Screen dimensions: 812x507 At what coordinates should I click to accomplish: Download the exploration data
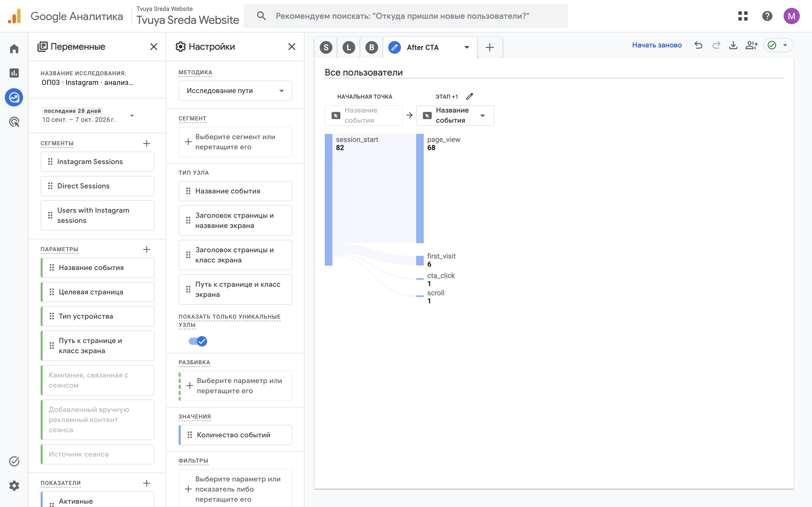click(733, 45)
